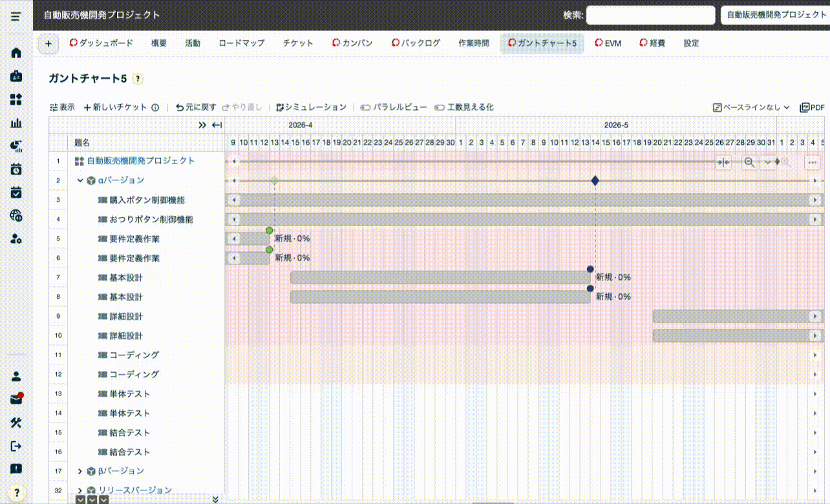Switch to the 経費 tab
The height and width of the screenshot is (504, 830).
pos(653,43)
